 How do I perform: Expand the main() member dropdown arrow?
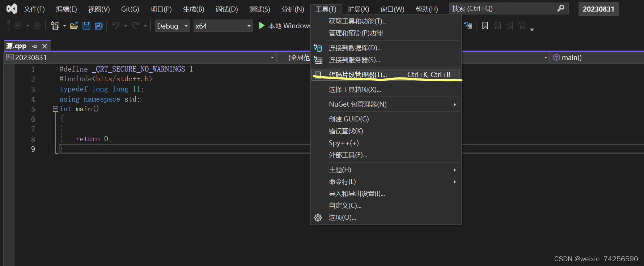[546, 57]
